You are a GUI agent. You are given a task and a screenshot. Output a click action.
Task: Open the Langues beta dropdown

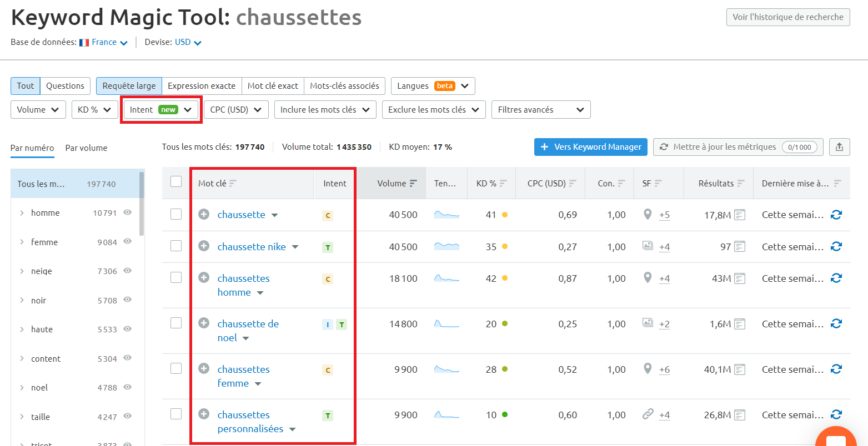(x=433, y=86)
